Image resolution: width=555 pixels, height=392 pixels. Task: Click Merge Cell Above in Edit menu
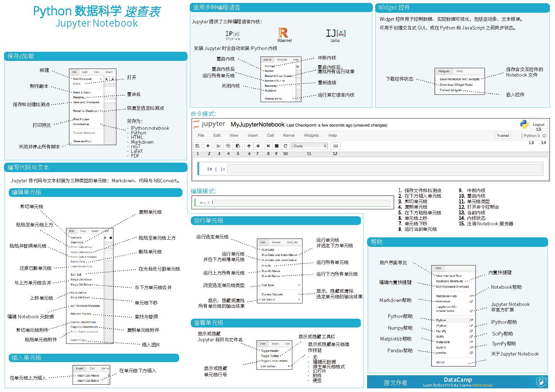81,280
